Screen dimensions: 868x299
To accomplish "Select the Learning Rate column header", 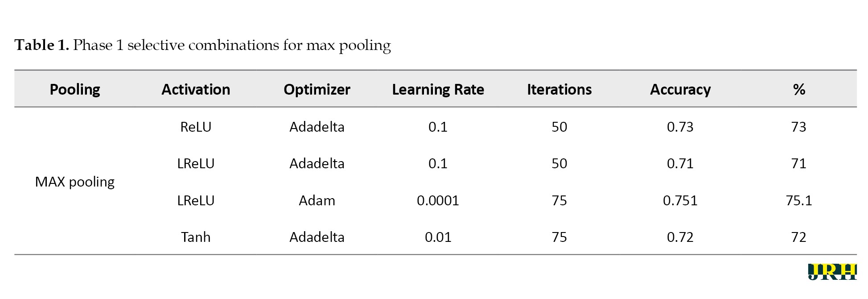I will click(438, 90).
